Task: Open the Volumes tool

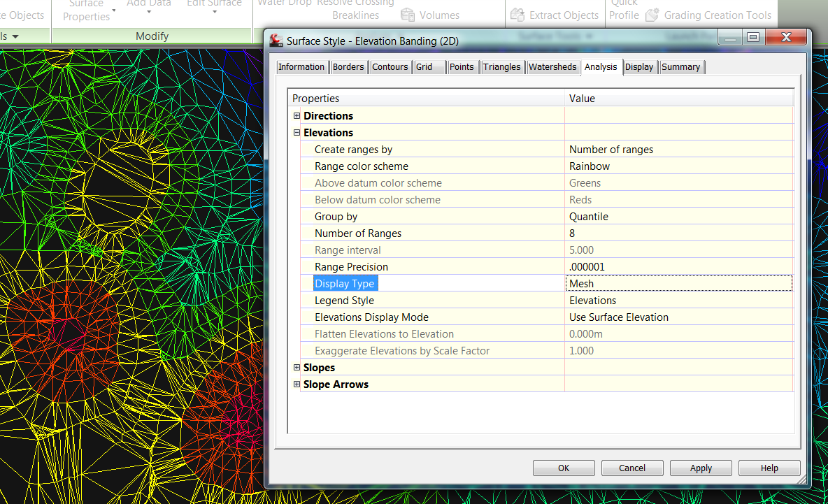Action: (x=439, y=15)
